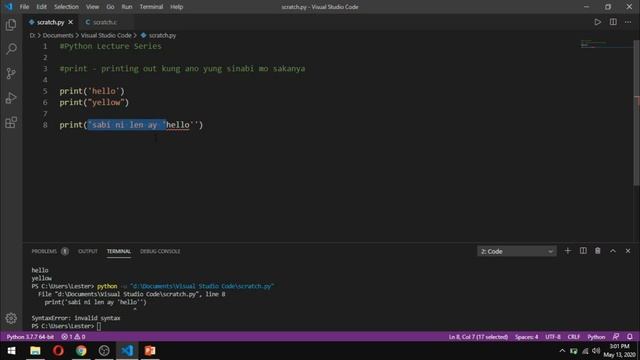
Task: Open the Edit menu
Action: click(x=41, y=7)
